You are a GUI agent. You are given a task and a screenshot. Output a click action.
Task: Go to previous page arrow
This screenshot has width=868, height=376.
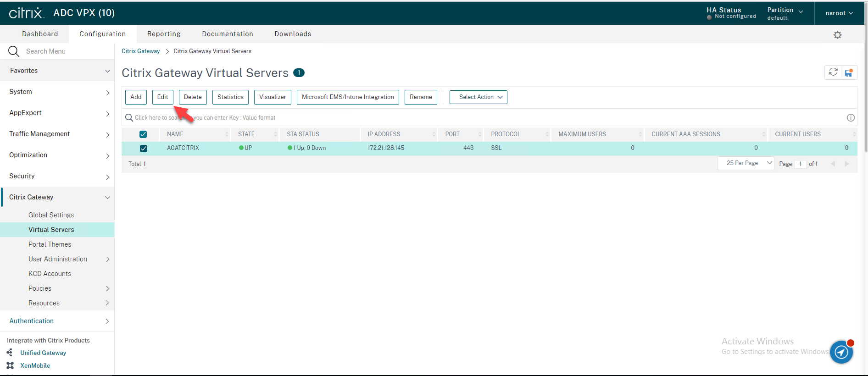[x=833, y=164]
